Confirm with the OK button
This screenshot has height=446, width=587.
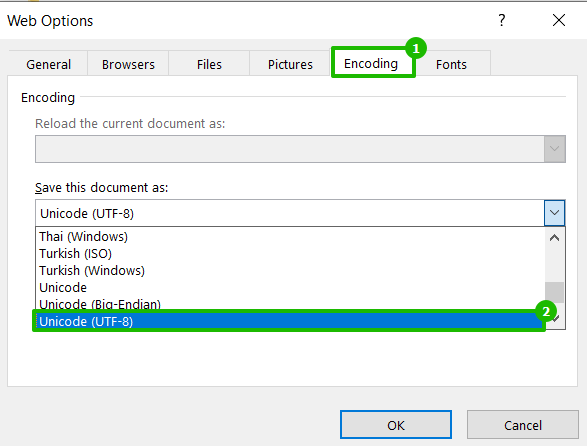396,425
